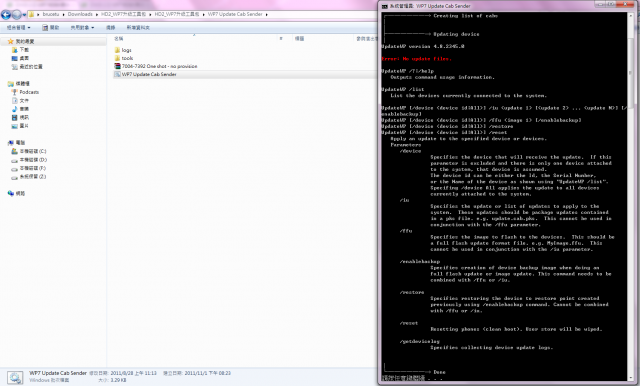Open the recent locations dropdown beside Forward
Screen dimensions: 640x386
point(24,15)
